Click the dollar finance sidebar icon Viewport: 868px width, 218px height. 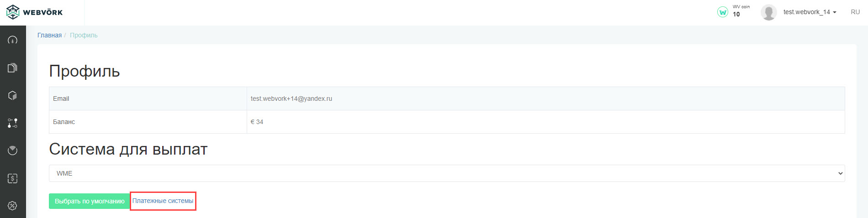(13, 178)
